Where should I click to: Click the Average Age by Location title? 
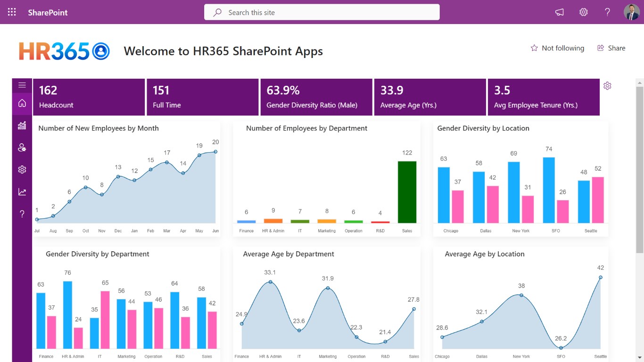coord(485,254)
